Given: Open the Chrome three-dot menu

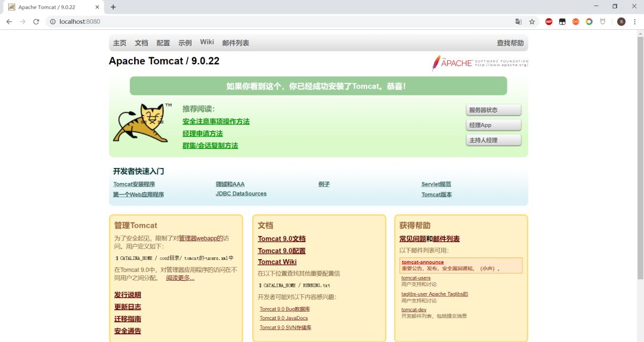Looking at the screenshot, I should [x=634, y=22].
